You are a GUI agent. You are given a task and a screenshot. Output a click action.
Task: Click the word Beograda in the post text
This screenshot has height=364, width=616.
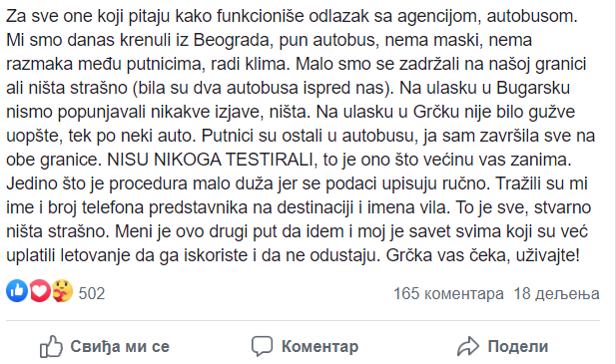[x=233, y=40]
